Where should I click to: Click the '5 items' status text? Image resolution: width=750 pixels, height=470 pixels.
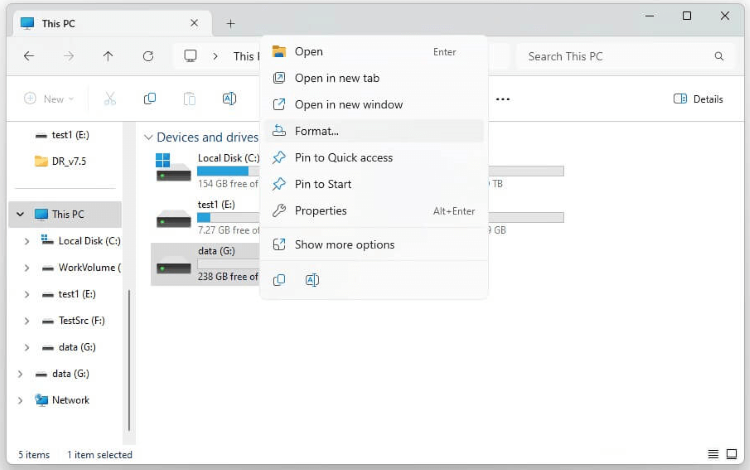34,455
